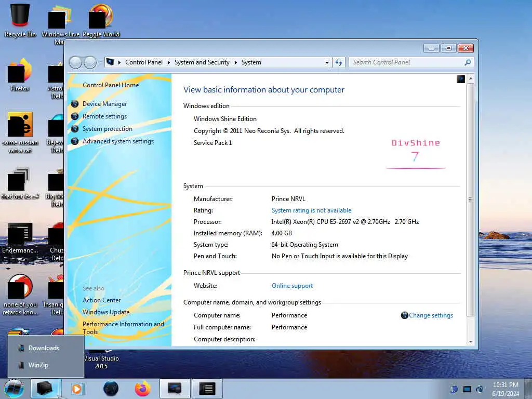Select the 'that but its c#' desktop icon

click(x=20, y=183)
